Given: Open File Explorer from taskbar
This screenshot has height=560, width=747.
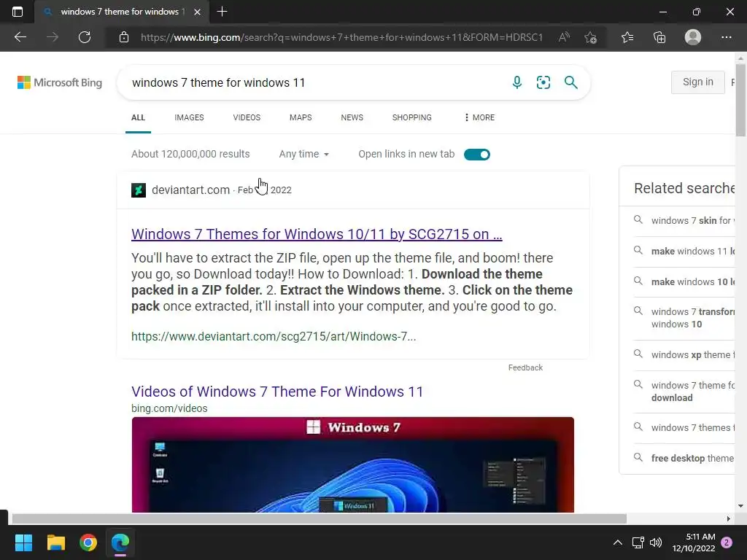Looking at the screenshot, I should point(55,542).
